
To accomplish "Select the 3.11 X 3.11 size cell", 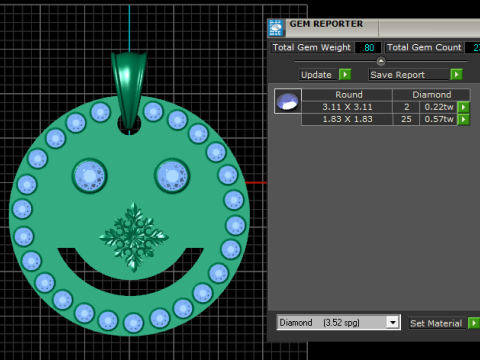I will coord(347,107).
